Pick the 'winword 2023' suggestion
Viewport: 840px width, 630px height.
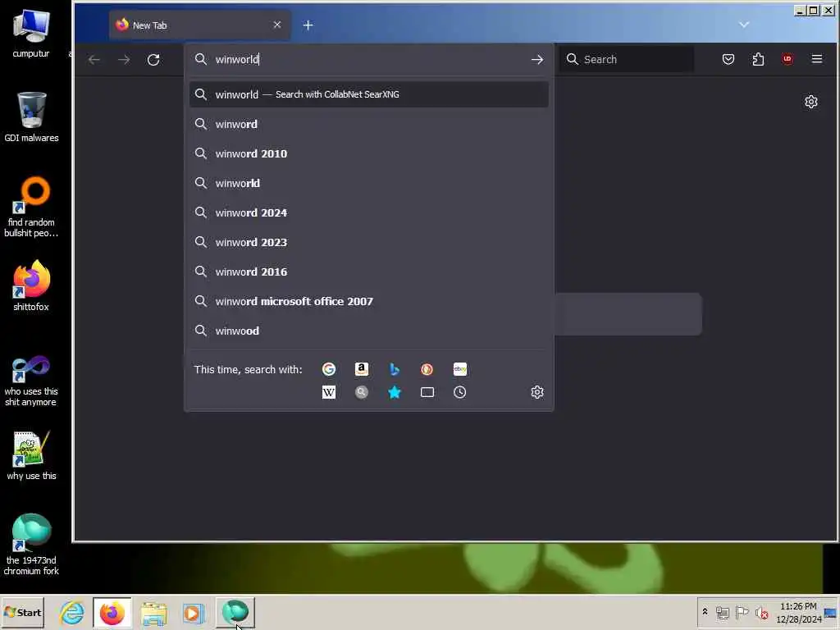point(368,242)
